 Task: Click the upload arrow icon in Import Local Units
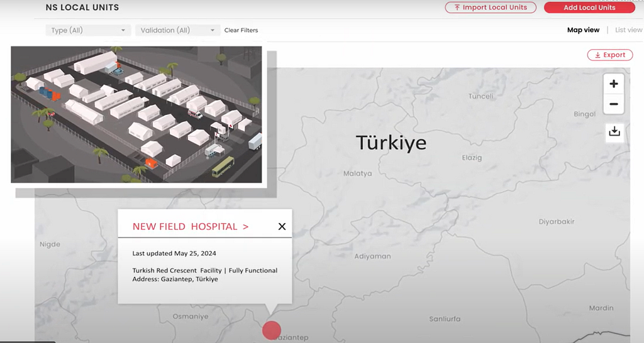coord(457,8)
